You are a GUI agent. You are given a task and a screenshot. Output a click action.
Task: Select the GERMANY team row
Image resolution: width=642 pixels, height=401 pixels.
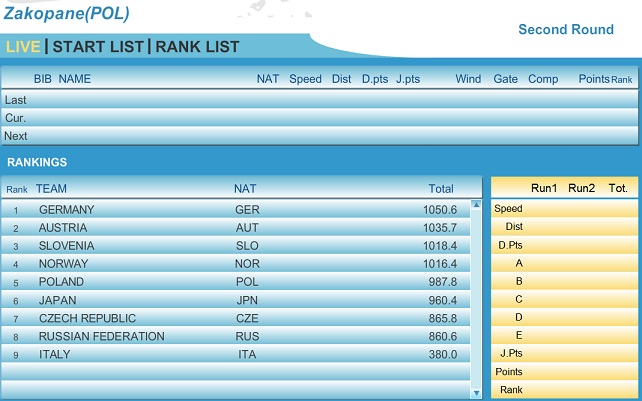[235, 209]
